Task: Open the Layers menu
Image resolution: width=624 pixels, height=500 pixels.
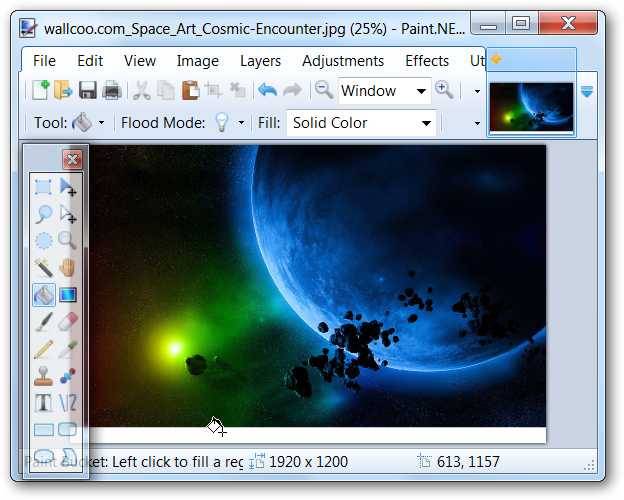Action: click(260, 61)
